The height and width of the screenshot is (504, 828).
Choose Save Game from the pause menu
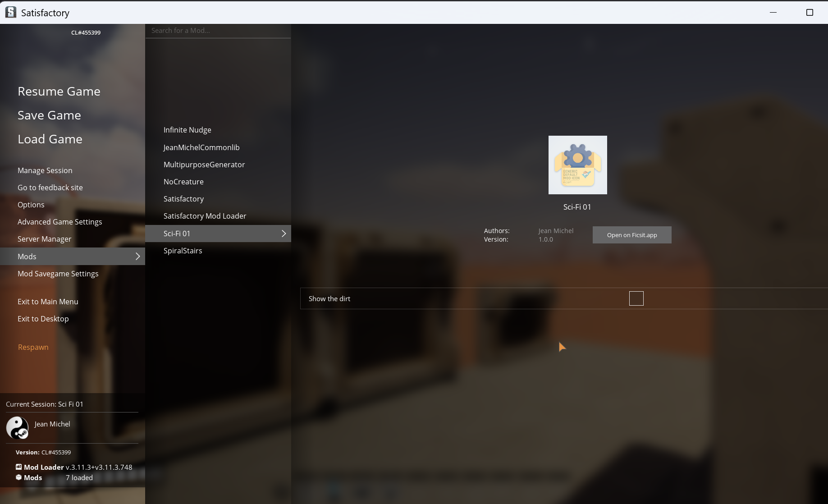tap(49, 115)
